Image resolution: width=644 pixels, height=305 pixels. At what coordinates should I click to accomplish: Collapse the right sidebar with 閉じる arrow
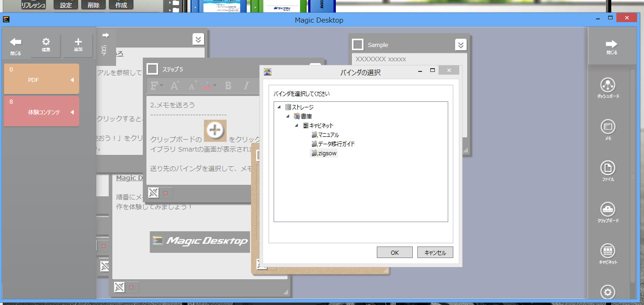click(x=611, y=46)
